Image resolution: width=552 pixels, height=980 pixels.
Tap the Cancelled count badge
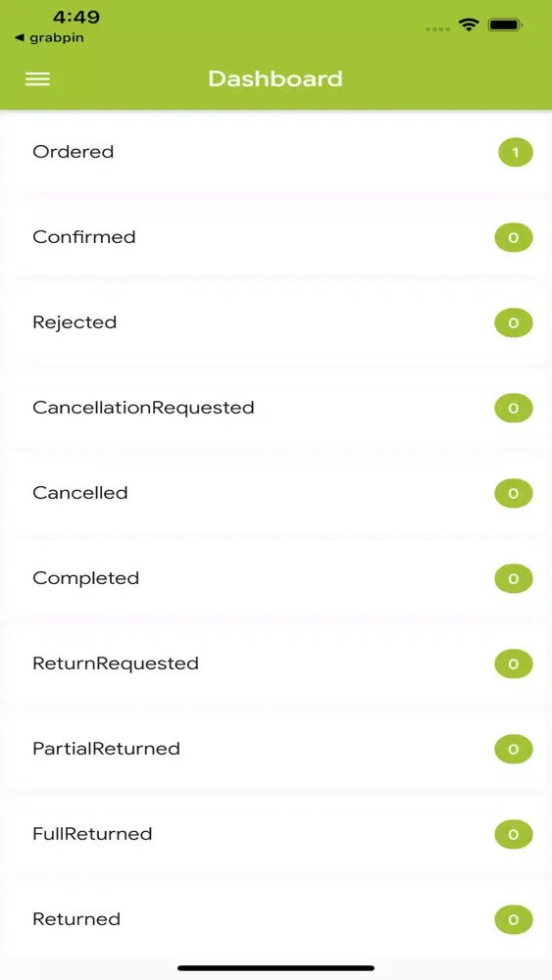[513, 493]
